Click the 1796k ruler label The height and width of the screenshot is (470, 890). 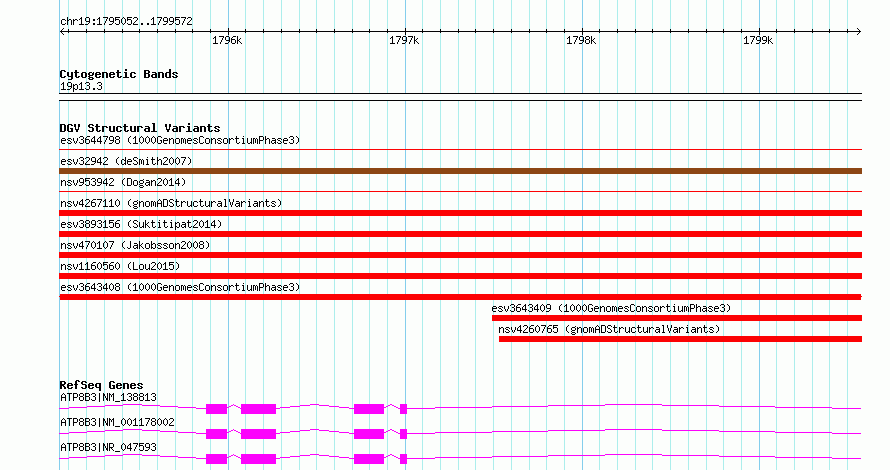coord(227,40)
